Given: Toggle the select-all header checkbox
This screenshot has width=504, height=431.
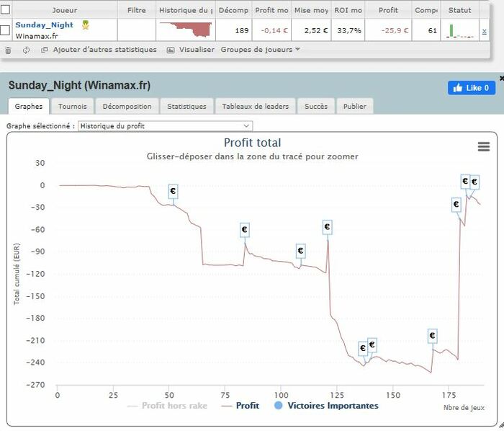Looking at the screenshot, I should point(5,10).
